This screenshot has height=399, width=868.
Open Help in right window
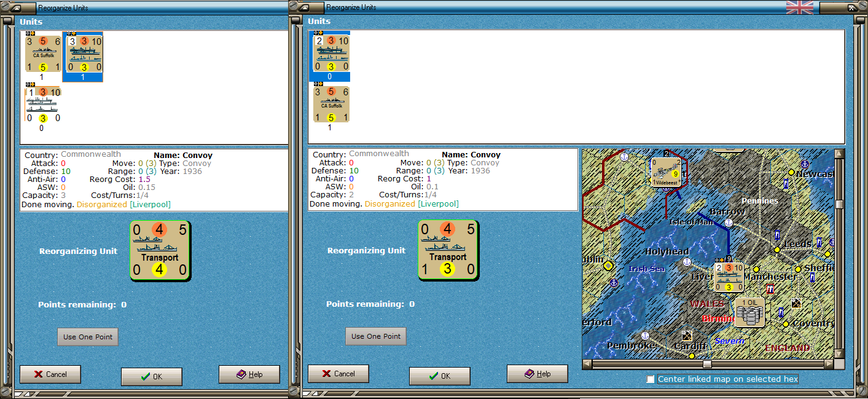tap(538, 373)
